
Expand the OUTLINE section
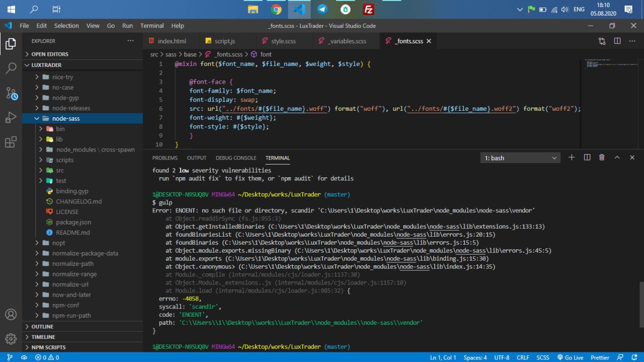83,326
